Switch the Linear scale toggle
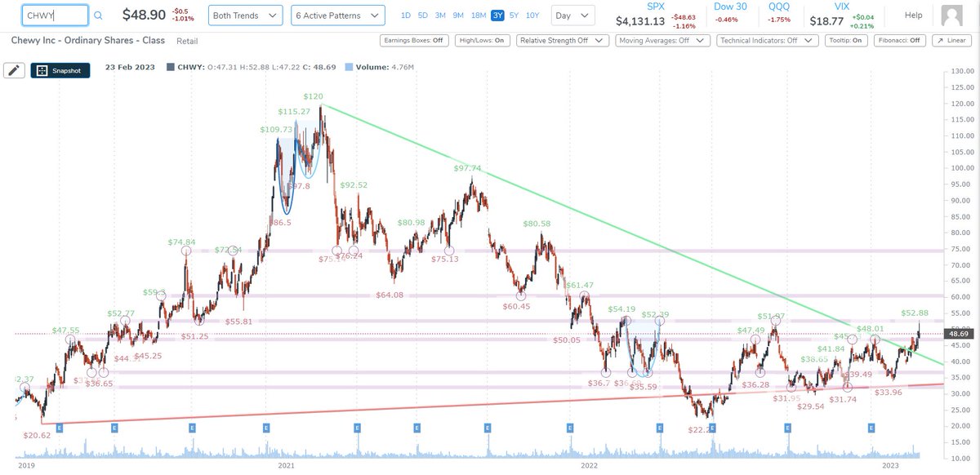This screenshot has width=980, height=475. (x=952, y=39)
